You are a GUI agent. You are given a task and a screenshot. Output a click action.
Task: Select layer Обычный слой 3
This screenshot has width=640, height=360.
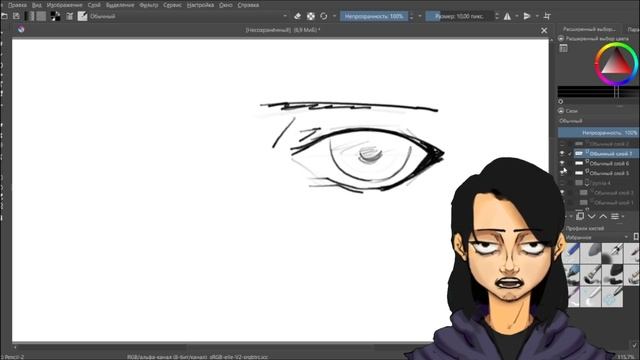tap(610, 193)
